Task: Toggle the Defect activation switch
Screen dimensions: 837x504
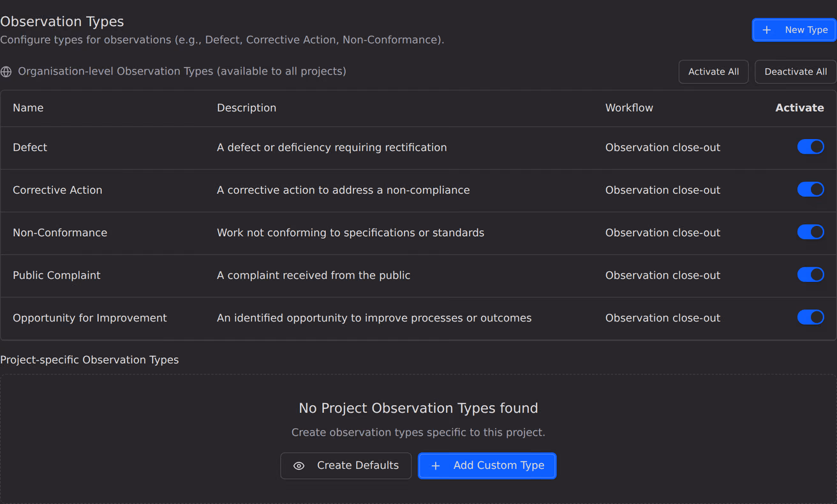Action: click(x=811, y=147)
